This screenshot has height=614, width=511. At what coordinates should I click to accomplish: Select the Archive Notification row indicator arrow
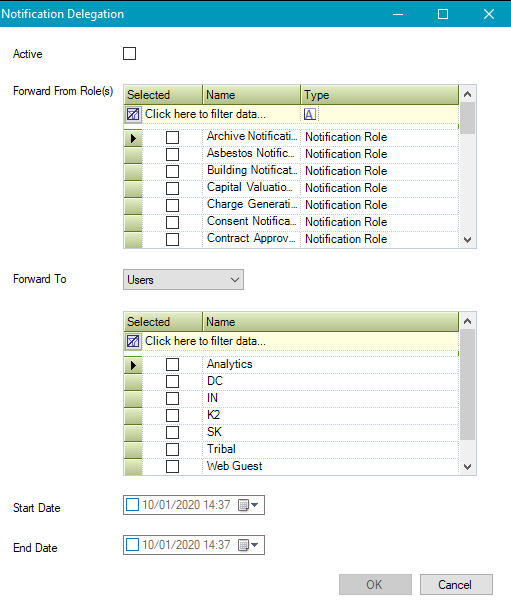pos(133,138)
